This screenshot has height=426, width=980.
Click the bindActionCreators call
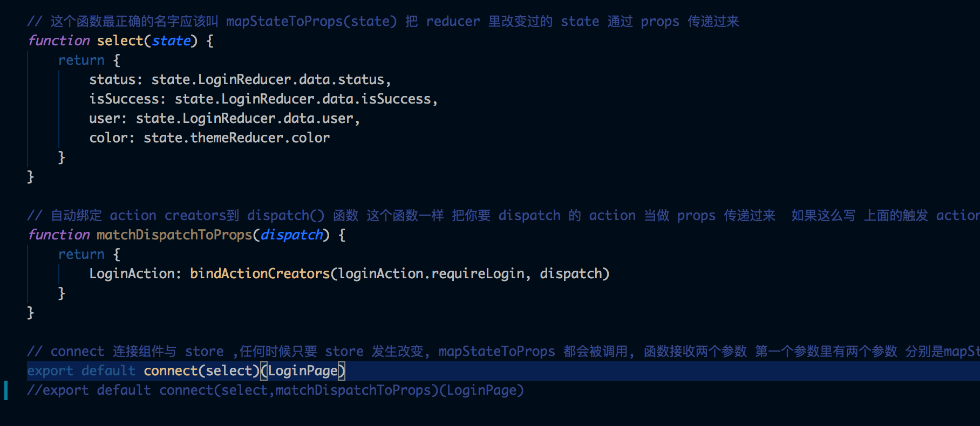pyautogui.click(x=260, y=274)
